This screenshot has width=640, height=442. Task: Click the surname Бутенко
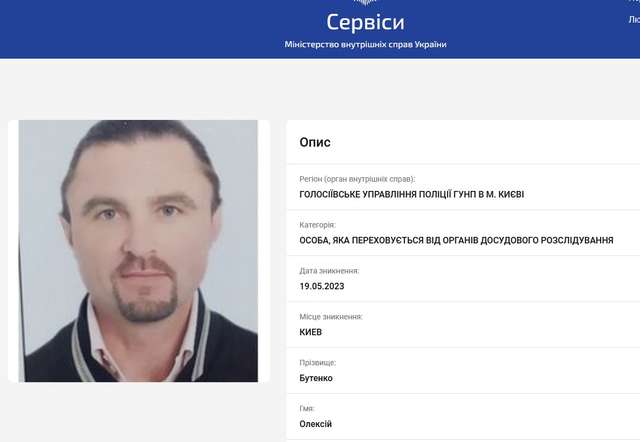coord(316,378)
